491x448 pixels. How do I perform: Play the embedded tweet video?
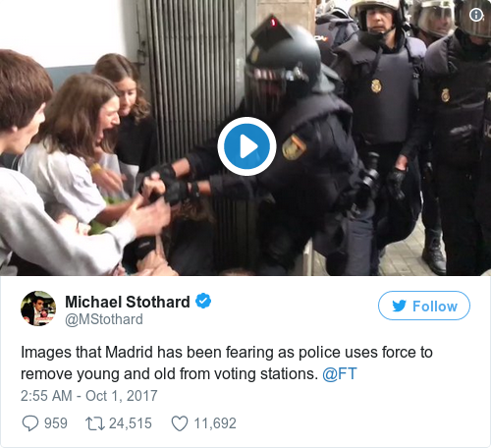click(x=246, y=146)
